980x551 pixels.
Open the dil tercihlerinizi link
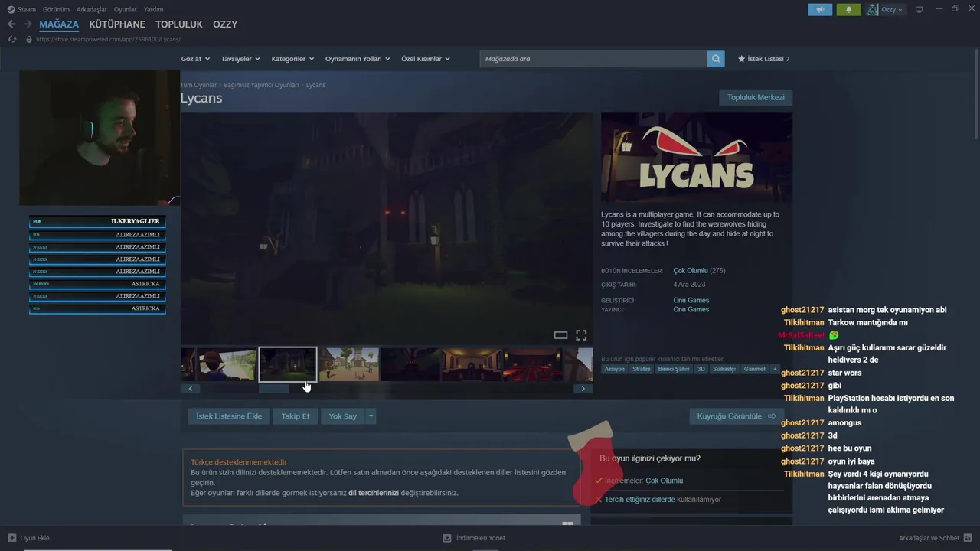(x=374, y=493)
